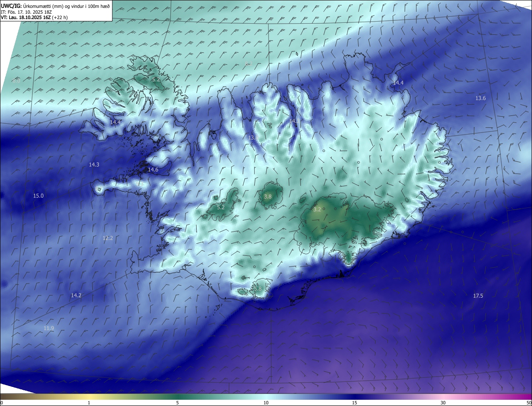Click the color scale tick label 30
The image size is (532, 406).
443,403
